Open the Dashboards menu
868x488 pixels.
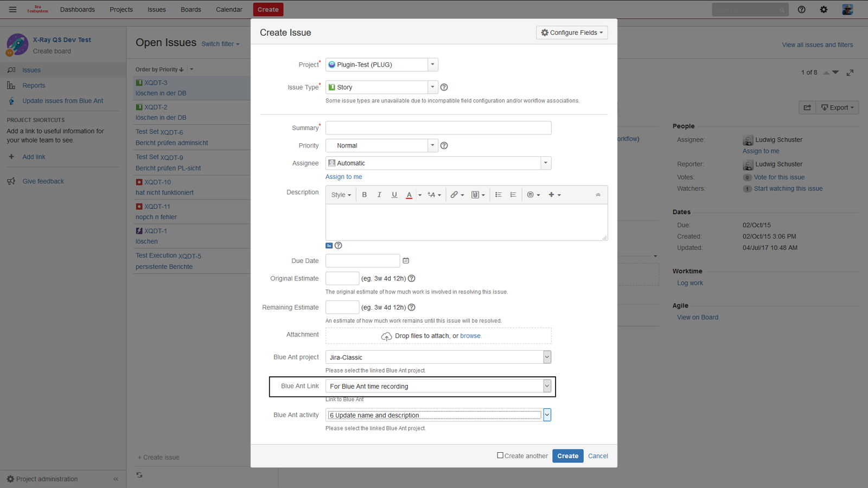coord(78,9)
